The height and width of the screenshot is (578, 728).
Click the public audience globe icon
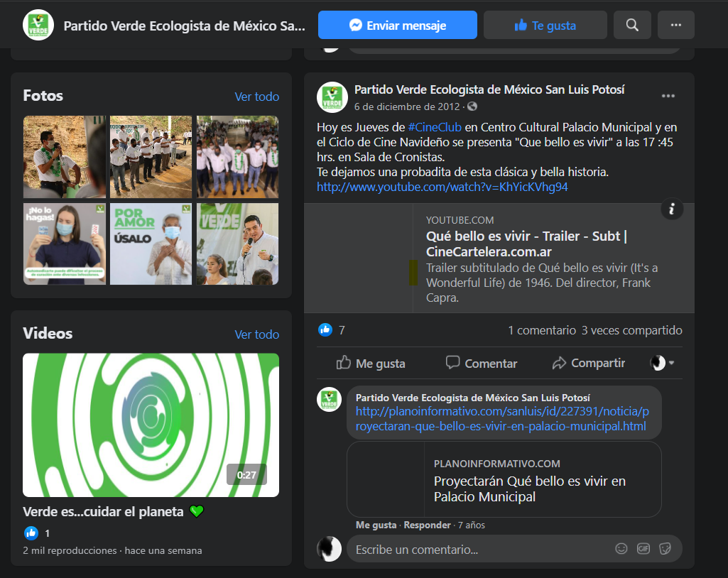coord(472,107)
